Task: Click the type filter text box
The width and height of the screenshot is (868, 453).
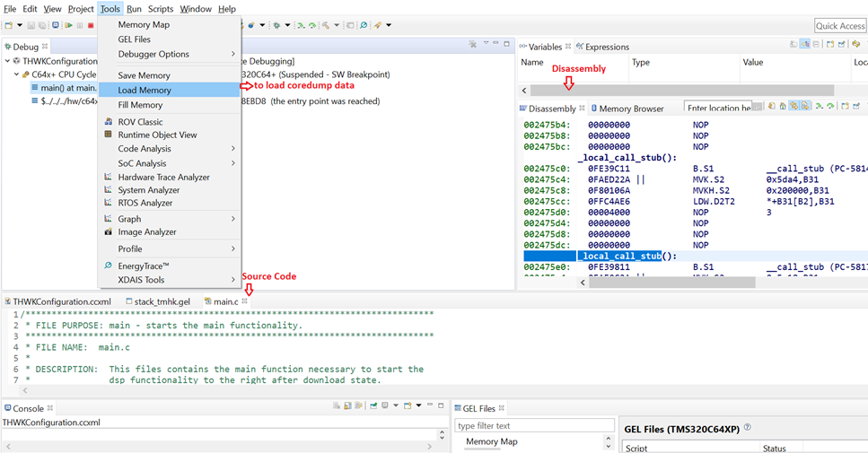Action: [534, 425]
